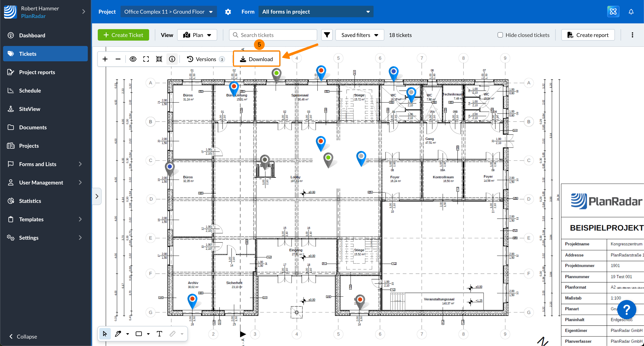Viewport: 644px width, 346px height.
Task: Toggle the select pointer tool
Action: pyautogui.click(x=105, y=334)
